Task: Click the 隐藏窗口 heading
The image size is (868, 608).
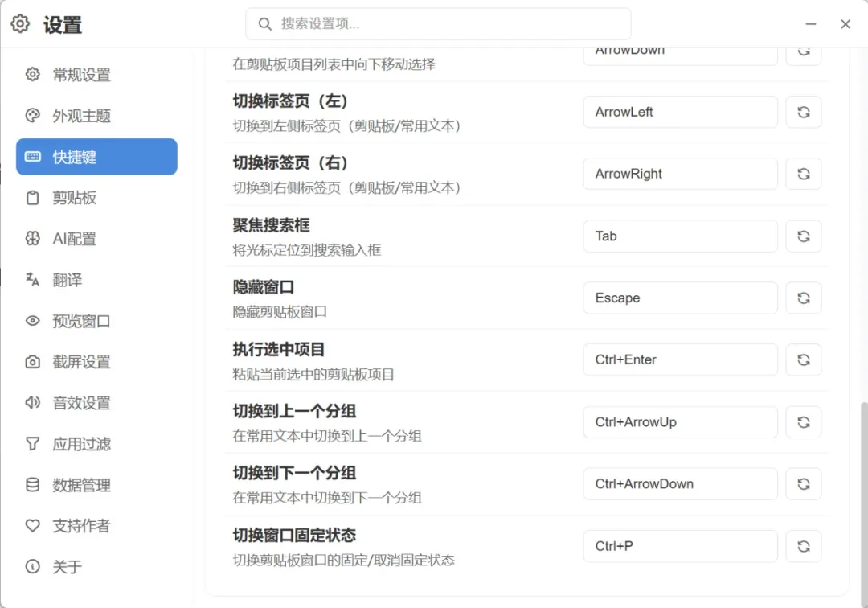Action: pyautogui.click(x=264, y=287)
